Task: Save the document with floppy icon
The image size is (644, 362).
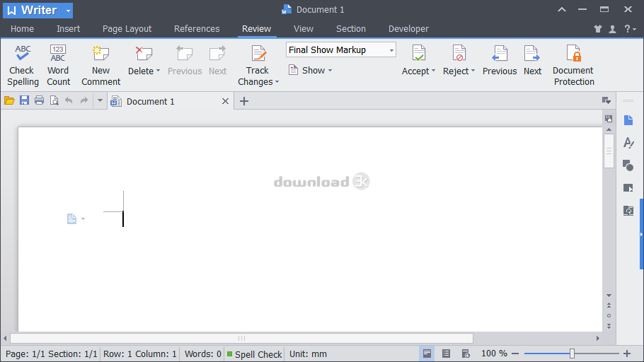Action: [24, 100]
